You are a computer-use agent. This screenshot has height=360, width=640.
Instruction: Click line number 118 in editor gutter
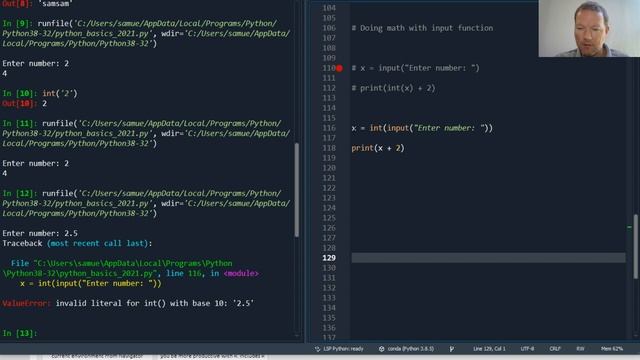tap(329, 148)
